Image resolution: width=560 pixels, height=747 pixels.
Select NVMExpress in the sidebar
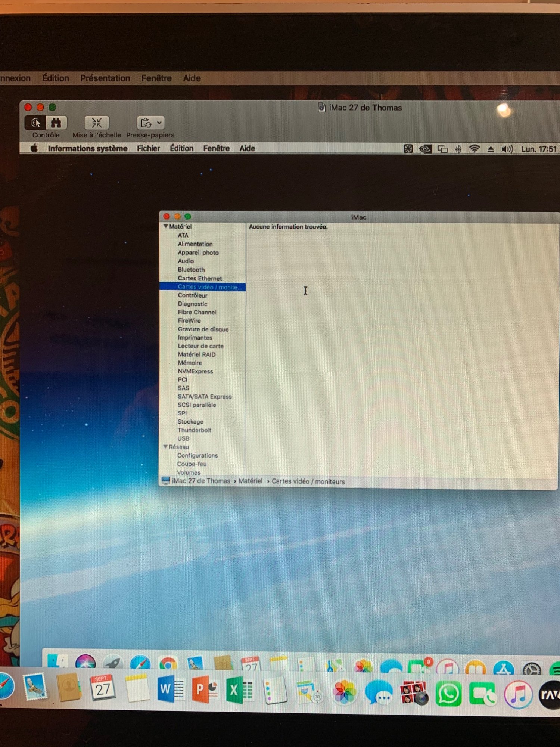coord(195,371)
